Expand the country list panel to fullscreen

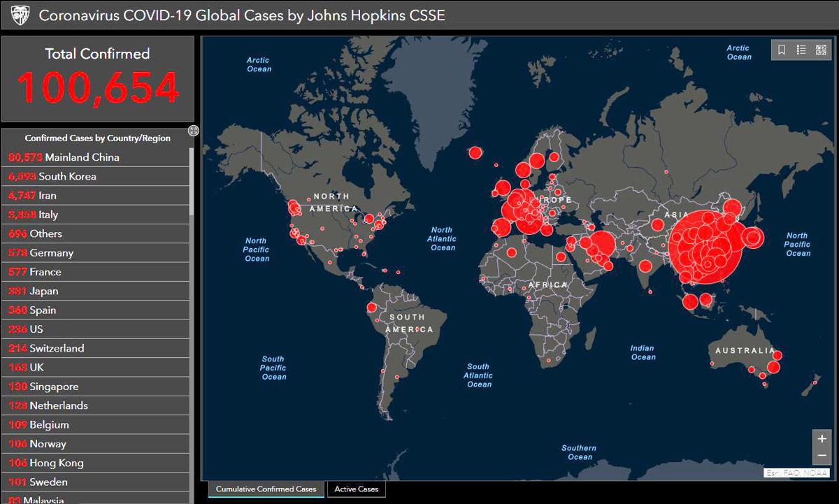(194, 131)
